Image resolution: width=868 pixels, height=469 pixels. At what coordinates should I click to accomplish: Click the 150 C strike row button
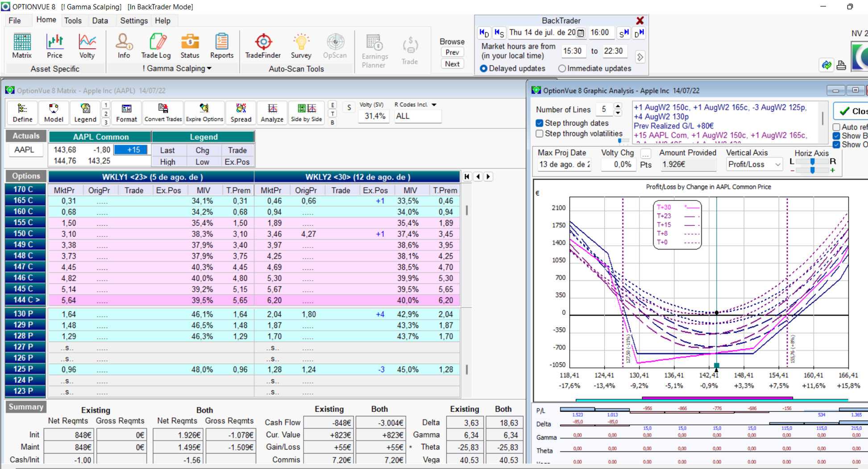[x=25, y=233]
